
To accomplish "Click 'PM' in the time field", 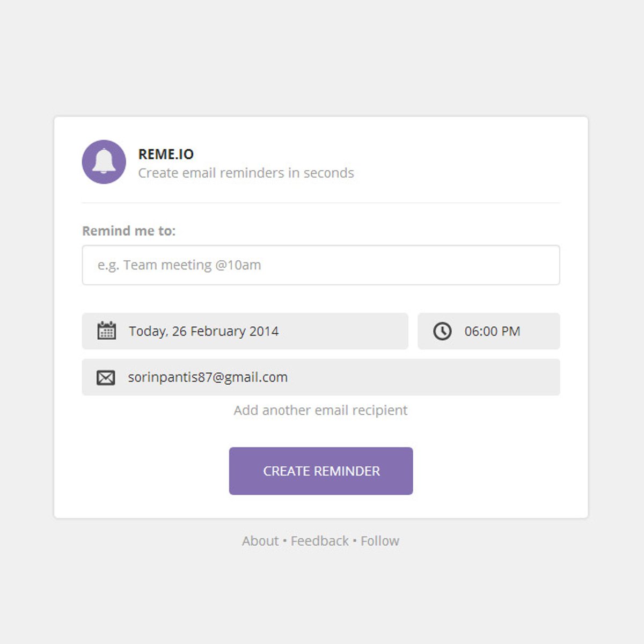I will point(510,331).
